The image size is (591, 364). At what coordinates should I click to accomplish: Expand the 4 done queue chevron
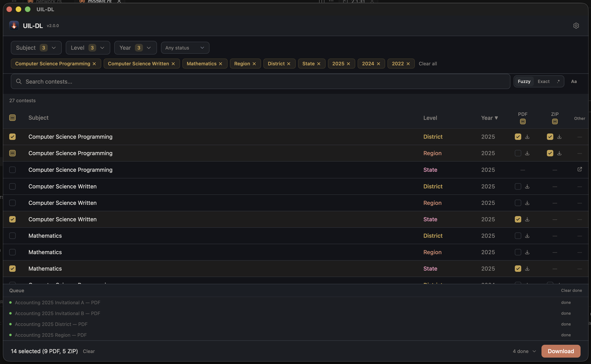point(534,351)
